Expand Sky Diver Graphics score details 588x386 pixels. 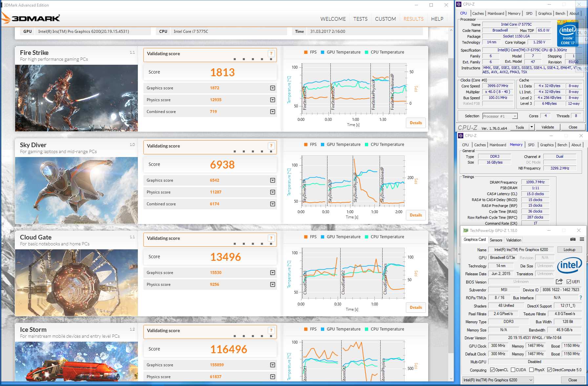point(273,180)
